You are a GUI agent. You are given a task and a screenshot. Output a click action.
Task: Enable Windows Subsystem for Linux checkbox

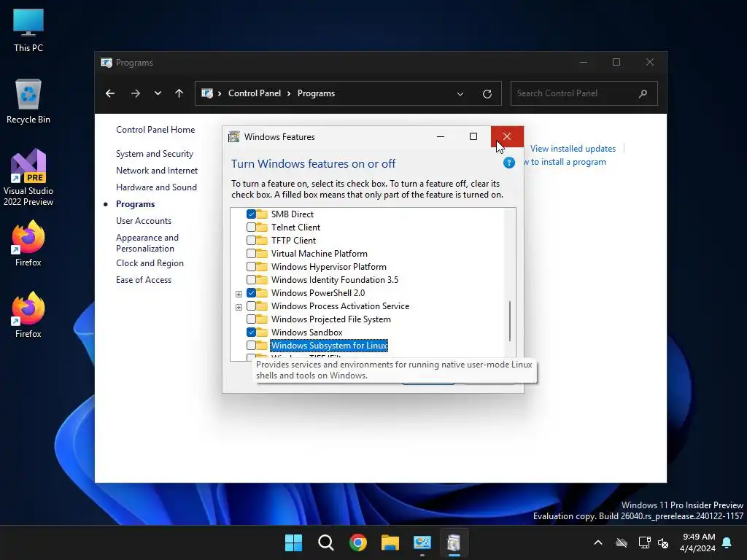(251, 345)
